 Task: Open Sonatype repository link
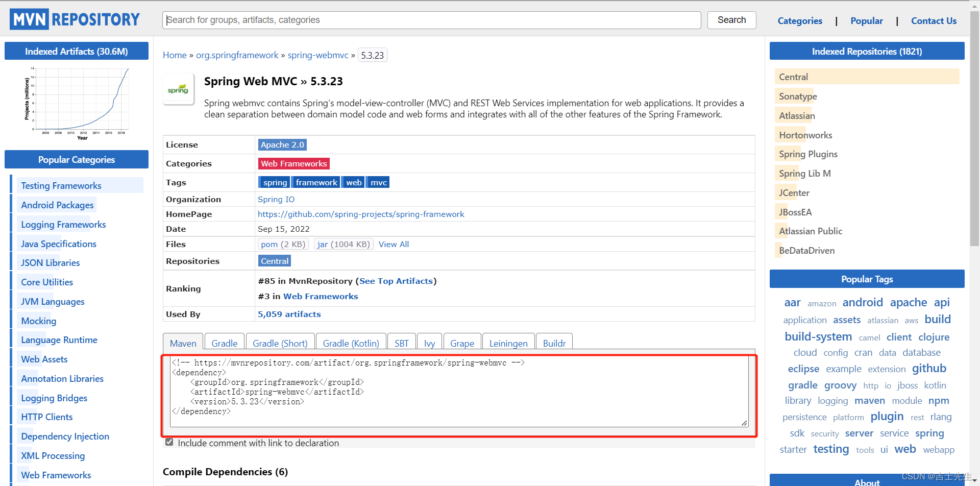tap(798, 96)
